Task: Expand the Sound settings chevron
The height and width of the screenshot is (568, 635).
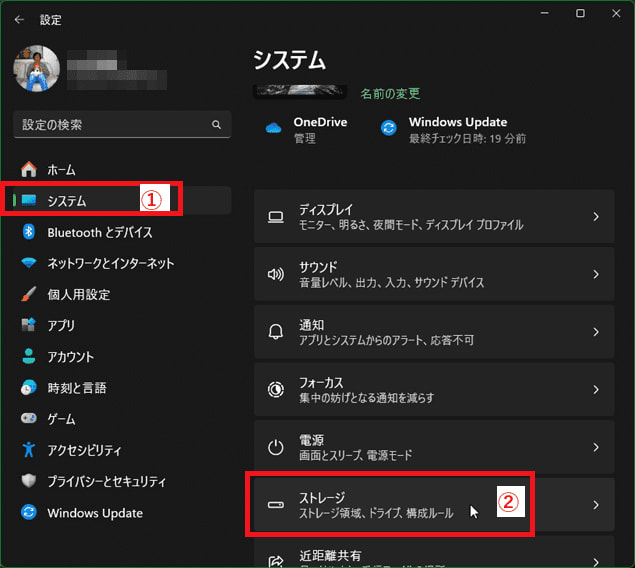Action: pos(595,274)
